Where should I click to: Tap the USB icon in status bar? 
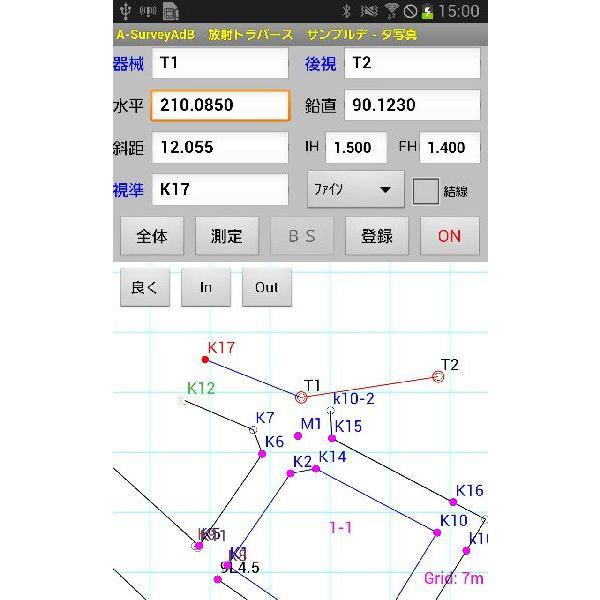click(x=125, y=11)
